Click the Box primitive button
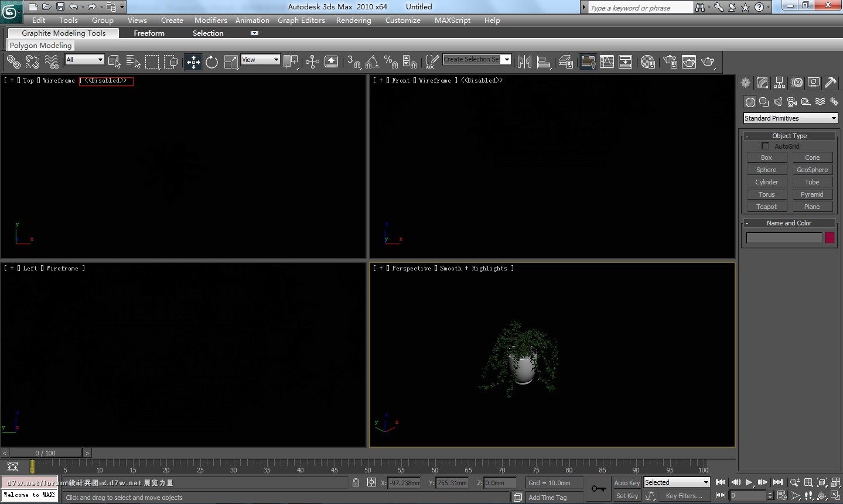The height and width of the screenshot is (504, 843). (x=766, y=157)
